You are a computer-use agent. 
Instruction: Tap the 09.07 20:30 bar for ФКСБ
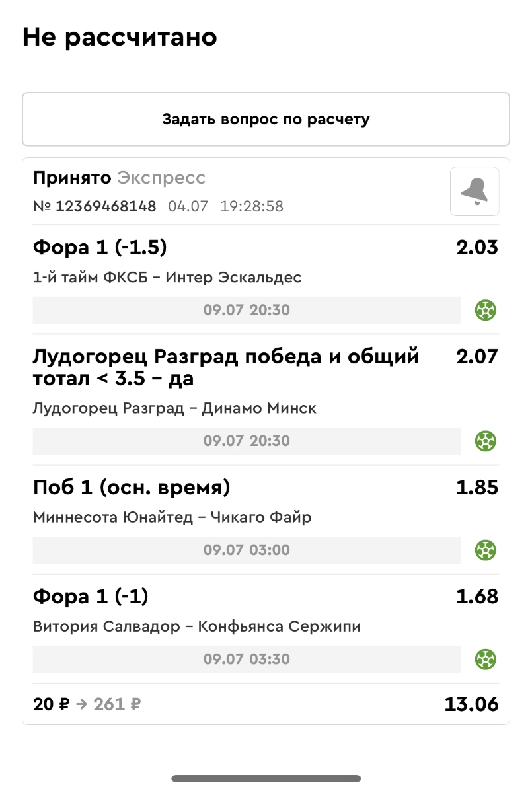247,310
